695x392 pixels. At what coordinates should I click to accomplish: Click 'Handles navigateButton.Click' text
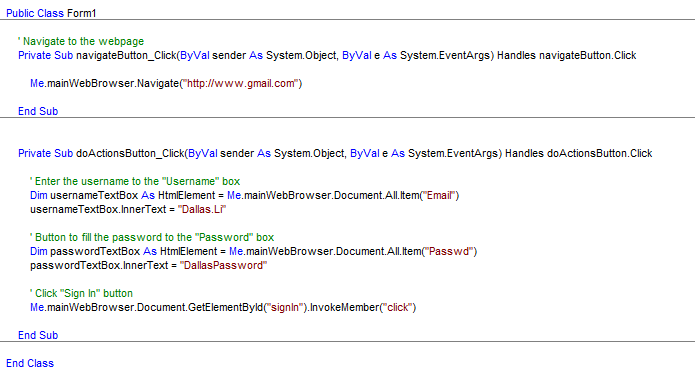coord(566,55)
